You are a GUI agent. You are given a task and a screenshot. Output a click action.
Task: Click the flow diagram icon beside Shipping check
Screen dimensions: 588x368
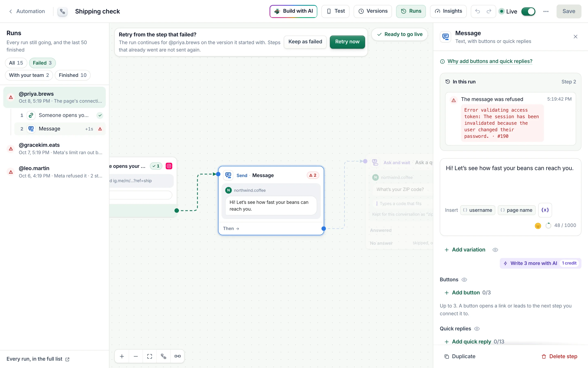(62, 11)
